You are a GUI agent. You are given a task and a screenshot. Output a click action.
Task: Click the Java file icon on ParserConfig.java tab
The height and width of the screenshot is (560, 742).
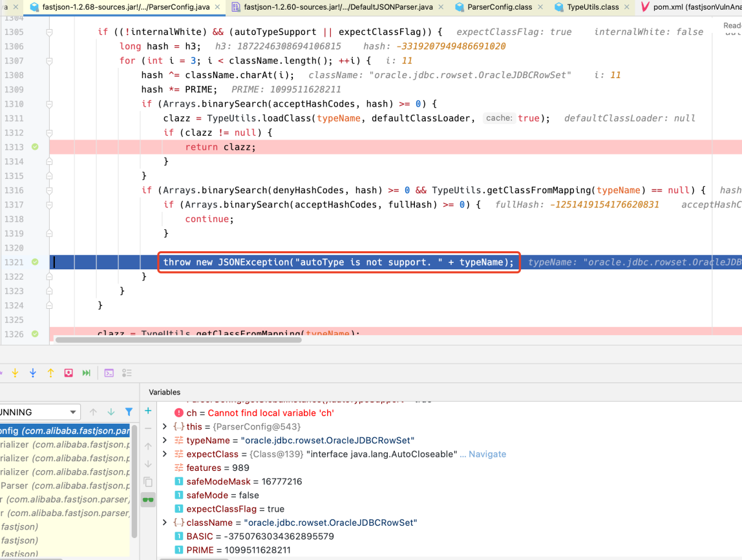34,7
